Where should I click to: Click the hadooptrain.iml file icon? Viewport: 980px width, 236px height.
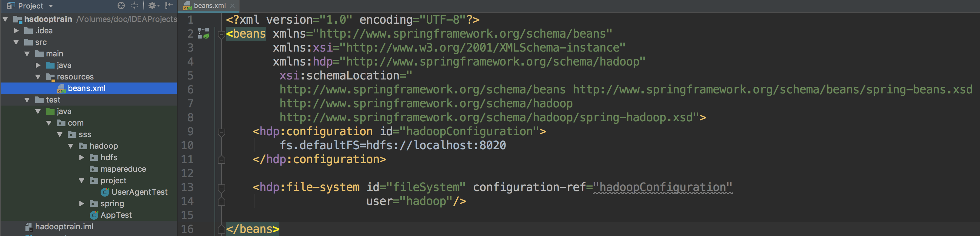click(x=28, y=227)
